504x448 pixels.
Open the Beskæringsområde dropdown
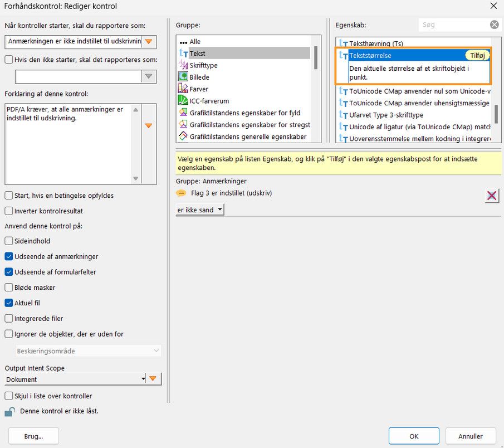pos(88,351)
